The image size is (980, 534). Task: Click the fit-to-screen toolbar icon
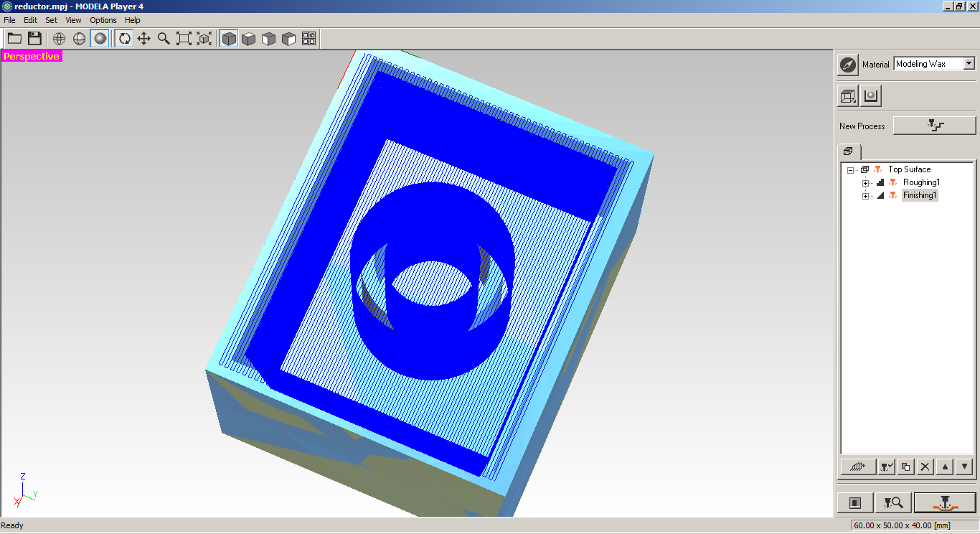click(184, 39)
